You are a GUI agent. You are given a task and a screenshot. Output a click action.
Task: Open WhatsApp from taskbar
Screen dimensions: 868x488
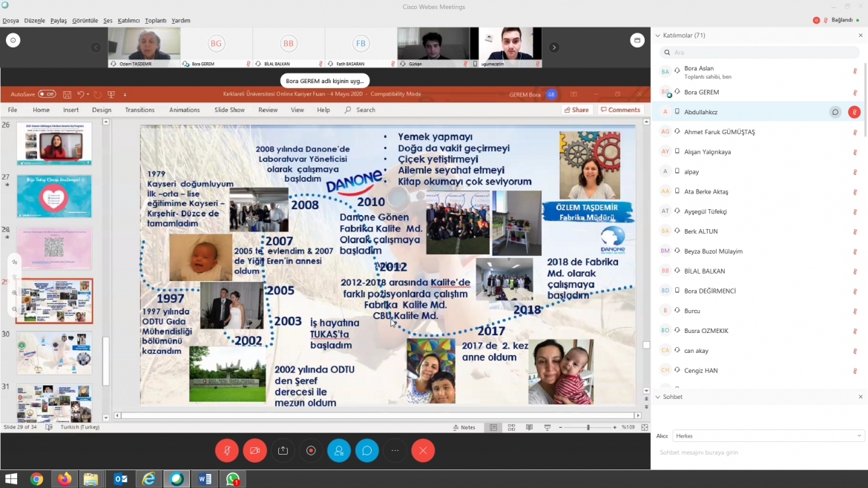click(233, 479)
